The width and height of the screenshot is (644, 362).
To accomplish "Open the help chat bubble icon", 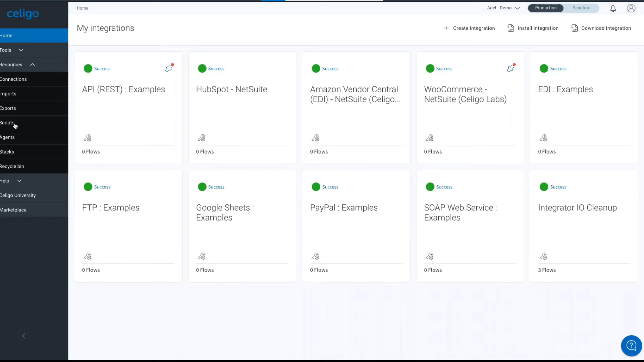I will (x=631, y=345).
